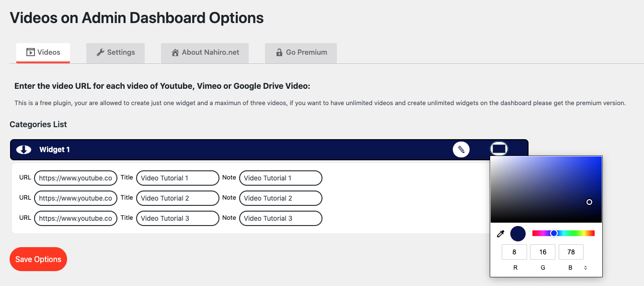Edit the R value field showing 8
The image size is (644, 286).
[514, 252]
